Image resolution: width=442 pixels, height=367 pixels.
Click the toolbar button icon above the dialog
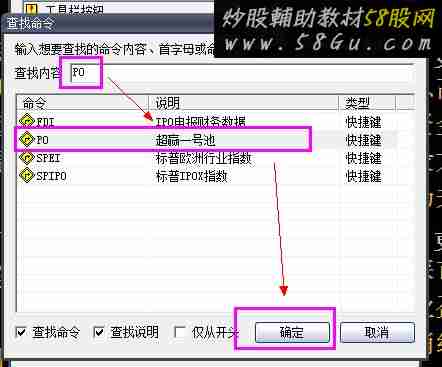32,9
